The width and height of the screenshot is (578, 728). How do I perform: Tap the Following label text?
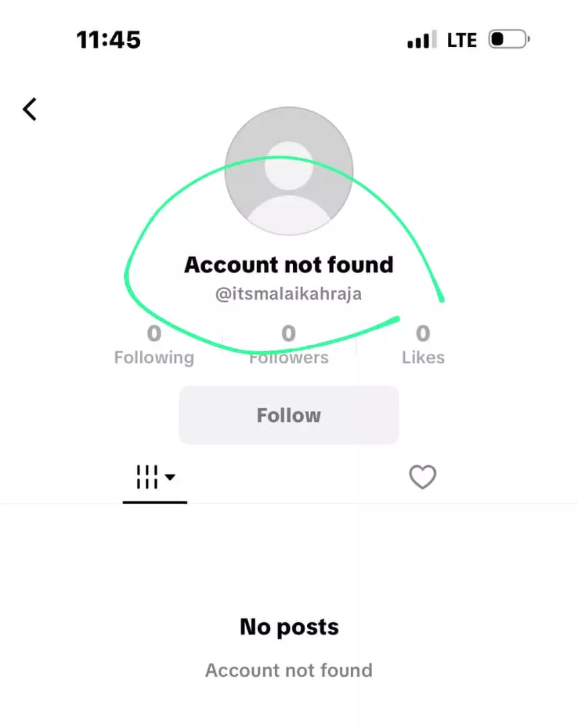(x=154, y=357)
